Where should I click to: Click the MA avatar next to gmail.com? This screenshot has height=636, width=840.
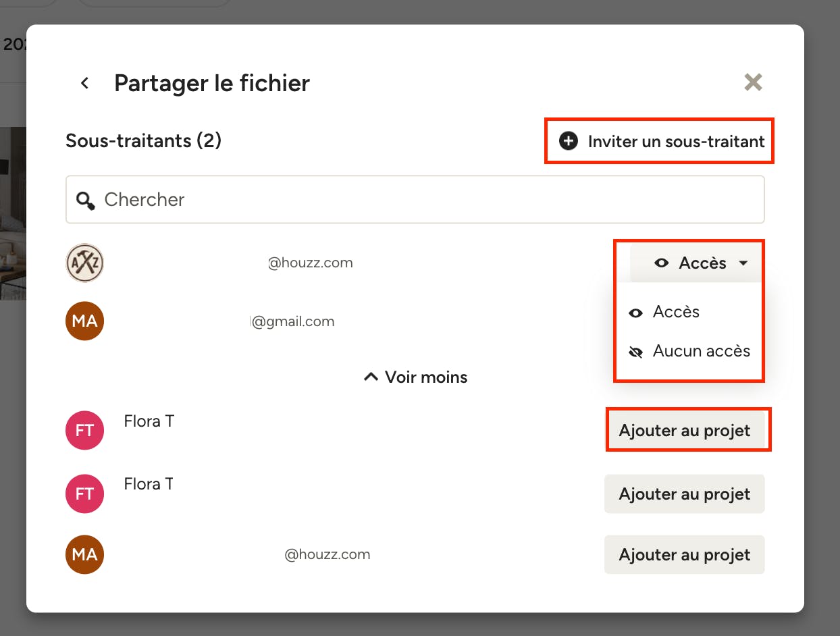tap(84, 321)
